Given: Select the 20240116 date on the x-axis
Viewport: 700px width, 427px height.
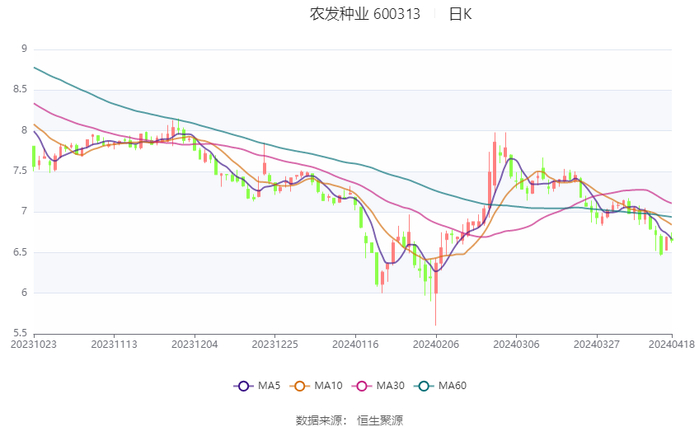Looking at the screenshot, I should click(355, 342).
